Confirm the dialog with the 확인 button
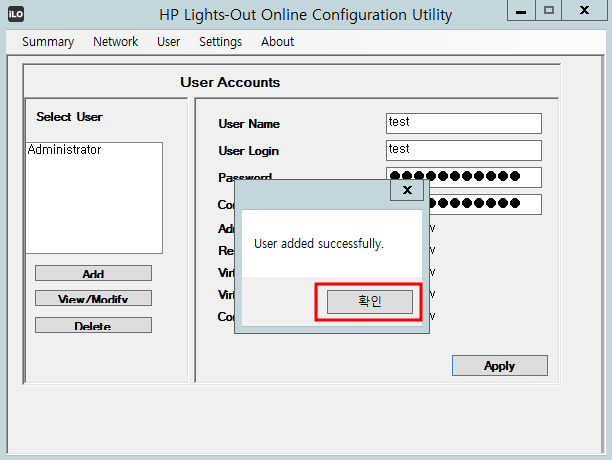Image resolution: width=612 pixels, height=460 pixels. pos(370,302)
